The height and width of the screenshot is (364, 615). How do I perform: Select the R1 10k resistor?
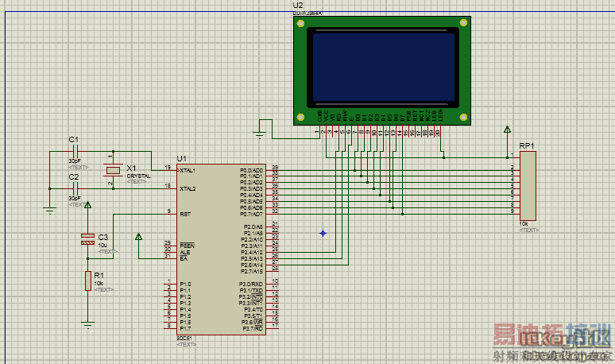tap(87, 281)
